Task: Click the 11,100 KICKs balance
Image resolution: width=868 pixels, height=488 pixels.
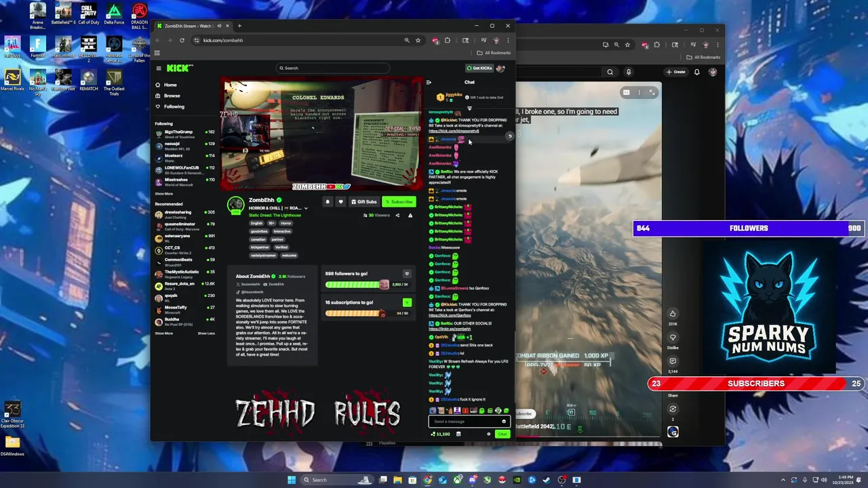Action: pyautogui.click(x=440, y=434)
